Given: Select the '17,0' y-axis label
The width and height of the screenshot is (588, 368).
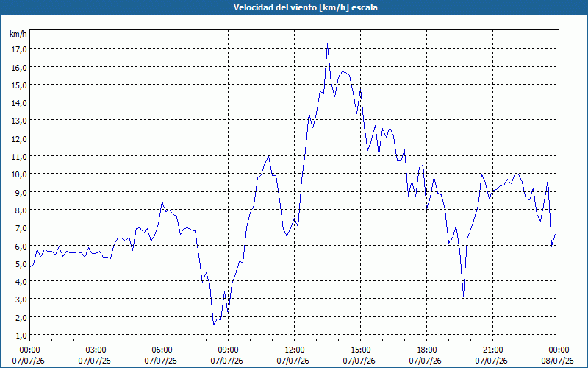Looking at the screenshot, I should tap(19, 49).
